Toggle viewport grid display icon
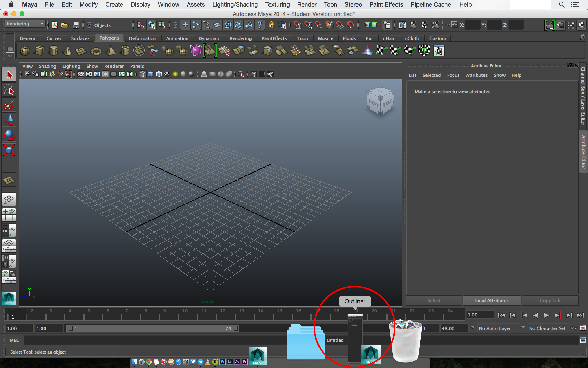Image resolution: width=588 pixels, height=368 pixels. coord(81,74)
